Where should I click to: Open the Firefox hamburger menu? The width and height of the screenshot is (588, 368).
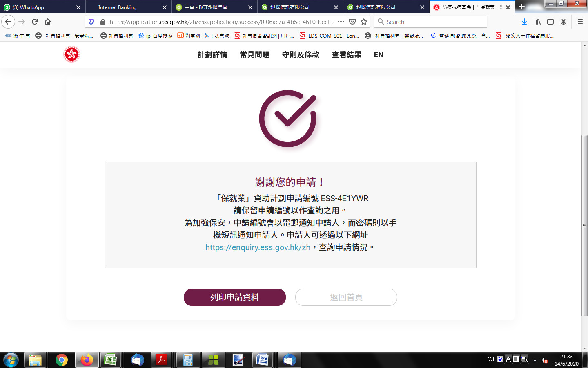[x=580, y=22]
